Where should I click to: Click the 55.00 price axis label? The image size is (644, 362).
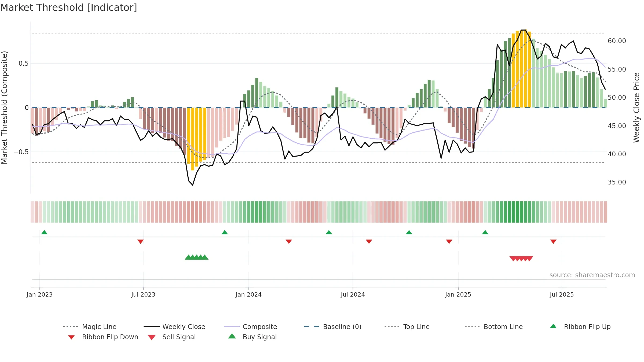[617, 69]
